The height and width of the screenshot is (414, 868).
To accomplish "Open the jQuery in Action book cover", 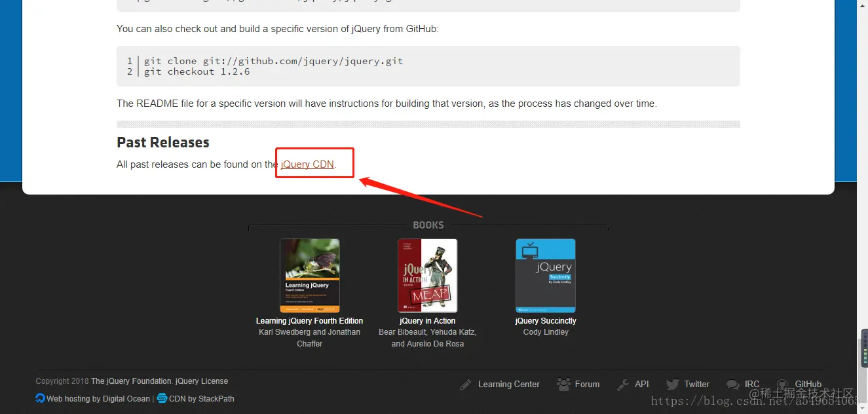I will (428, 276).
